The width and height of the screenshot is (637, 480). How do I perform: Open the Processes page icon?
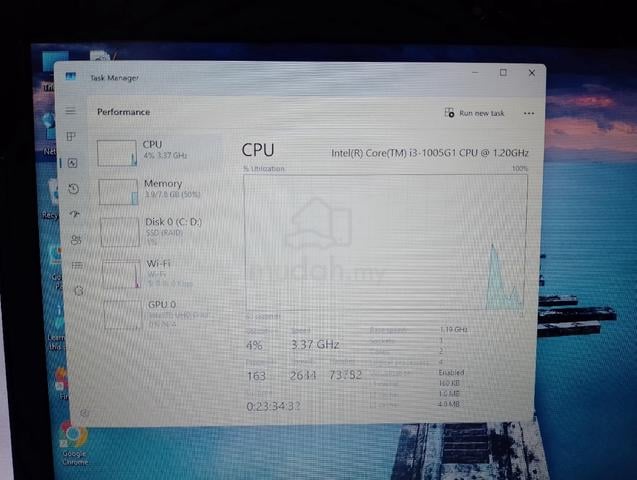tap(71, 136)
